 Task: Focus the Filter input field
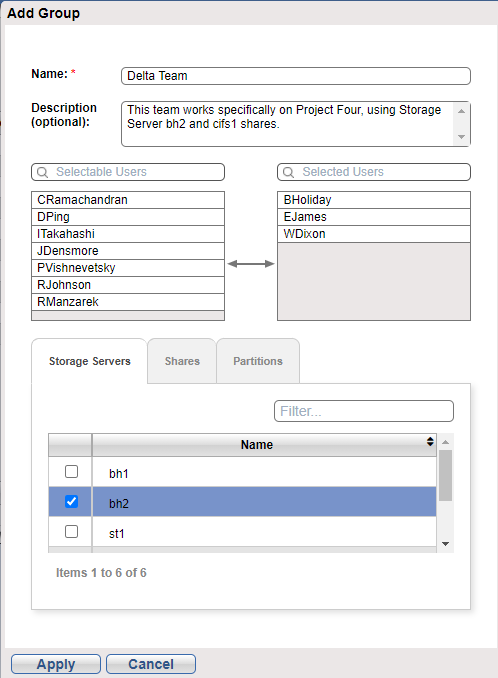pos(364,411)
